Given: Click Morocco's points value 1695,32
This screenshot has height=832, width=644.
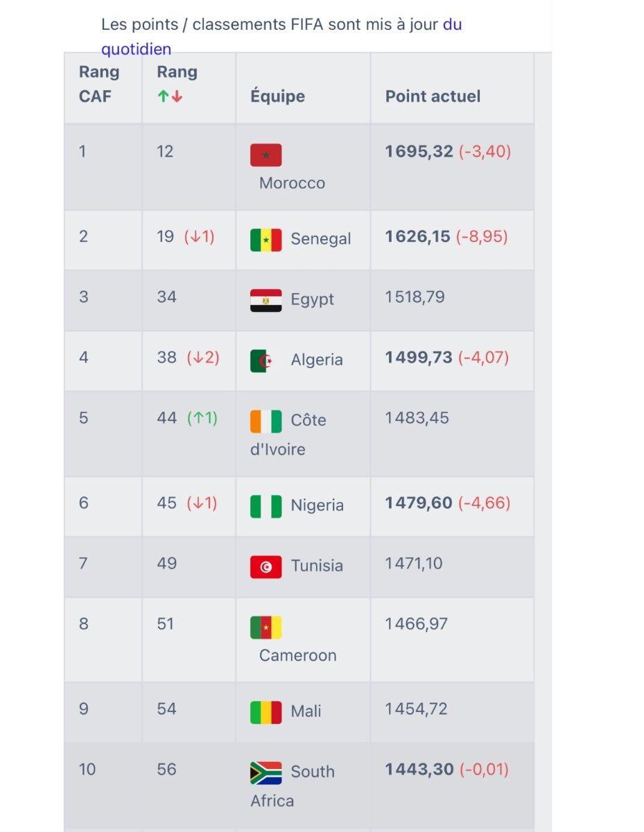Looking at the screenshot, I should coord(419,151).
